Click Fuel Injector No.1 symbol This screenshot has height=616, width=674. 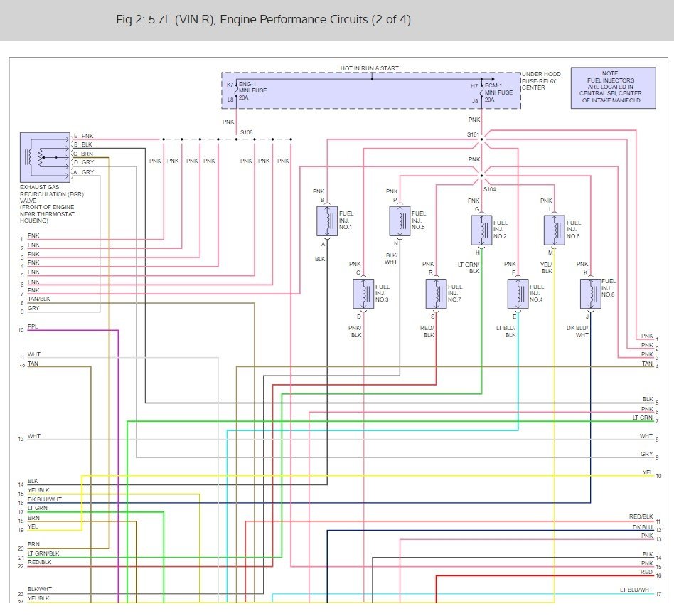coord(326,221)
